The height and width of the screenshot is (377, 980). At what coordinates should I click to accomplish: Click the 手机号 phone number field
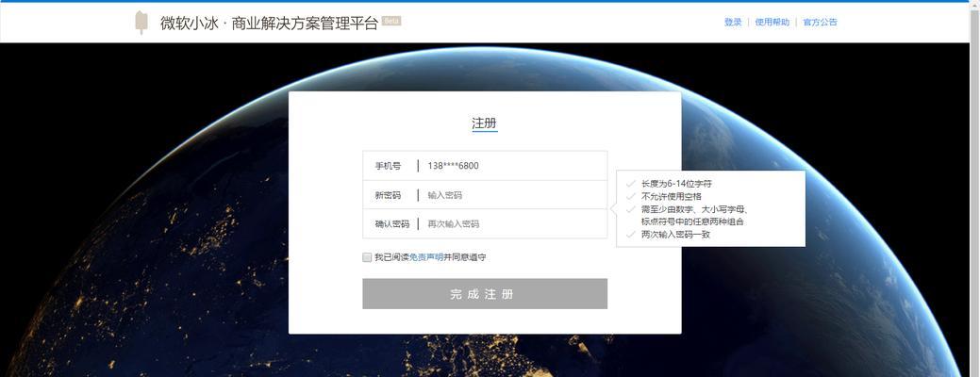485,165
